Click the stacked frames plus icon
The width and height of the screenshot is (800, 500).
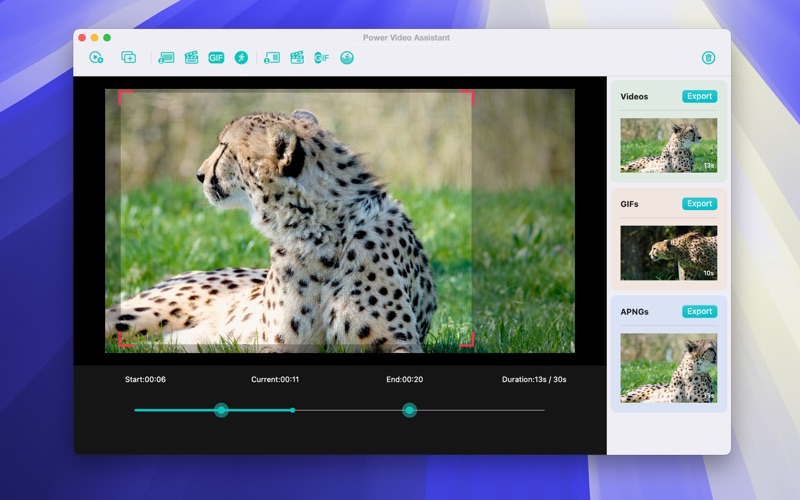coord(128,58)
